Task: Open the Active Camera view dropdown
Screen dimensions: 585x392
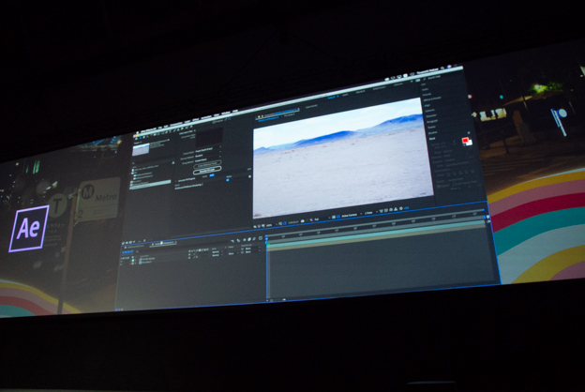Action: coord(345,214)
